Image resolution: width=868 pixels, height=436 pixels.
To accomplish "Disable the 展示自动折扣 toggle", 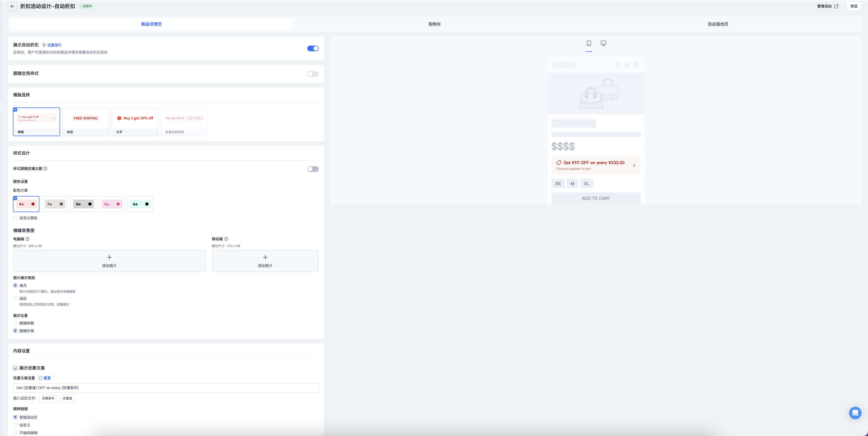I will [x=313, y=48].
